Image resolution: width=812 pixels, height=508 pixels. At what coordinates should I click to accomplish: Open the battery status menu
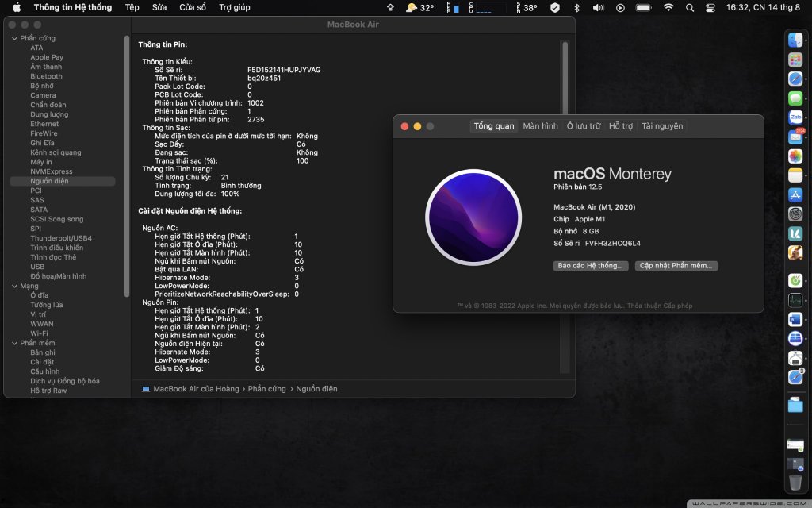coord(644,7)
